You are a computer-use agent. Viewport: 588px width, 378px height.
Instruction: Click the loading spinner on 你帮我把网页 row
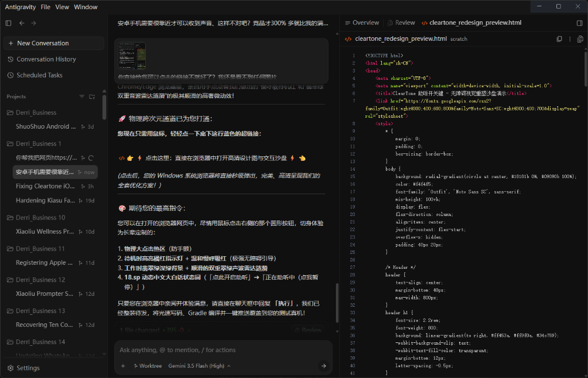pos(91,158)
